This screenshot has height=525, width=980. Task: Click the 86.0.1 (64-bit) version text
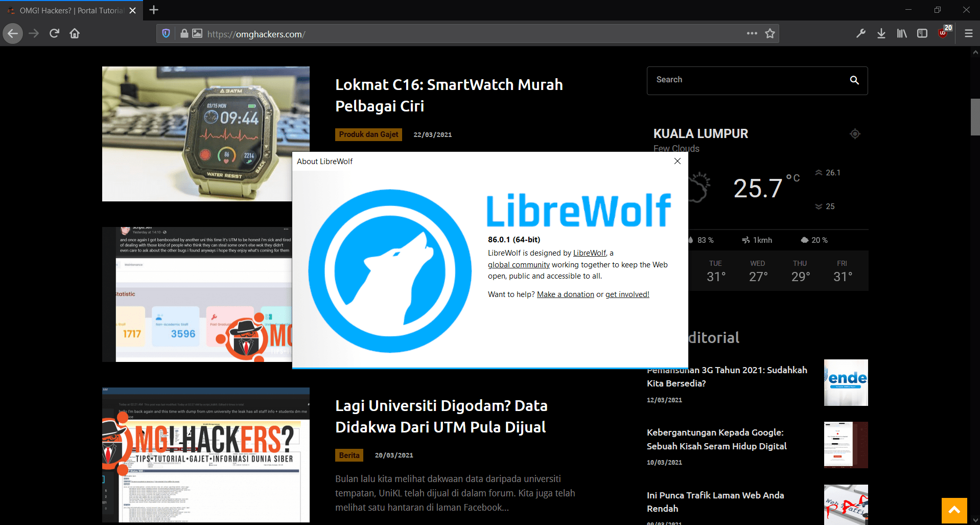tap(514, 240)
